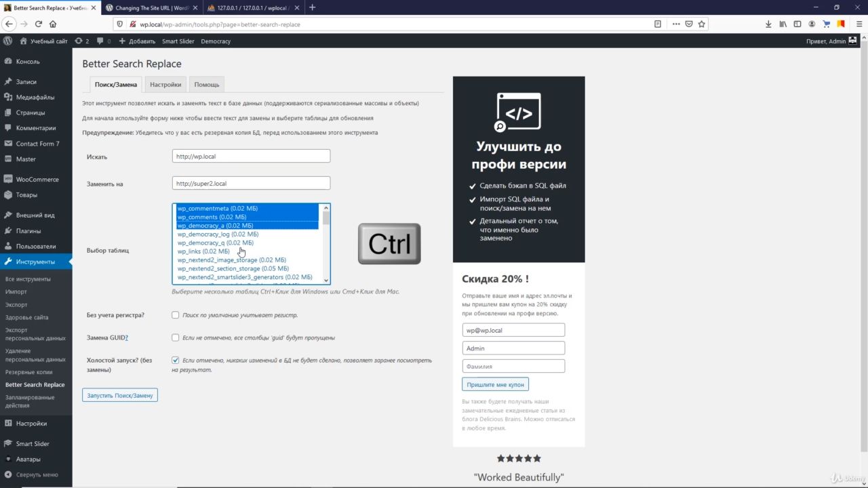This screenshot has width=868, height=488.
Task: Open Democracy in the admin bar
Action: [216, 41]
